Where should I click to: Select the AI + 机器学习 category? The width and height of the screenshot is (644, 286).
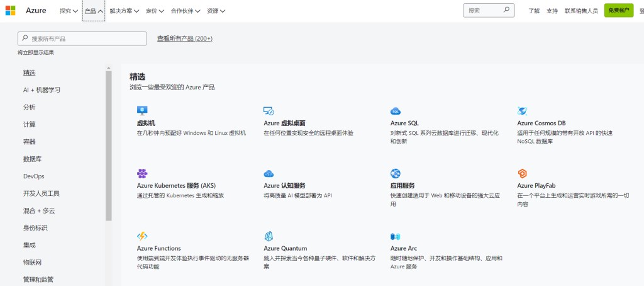pos(42,89)
